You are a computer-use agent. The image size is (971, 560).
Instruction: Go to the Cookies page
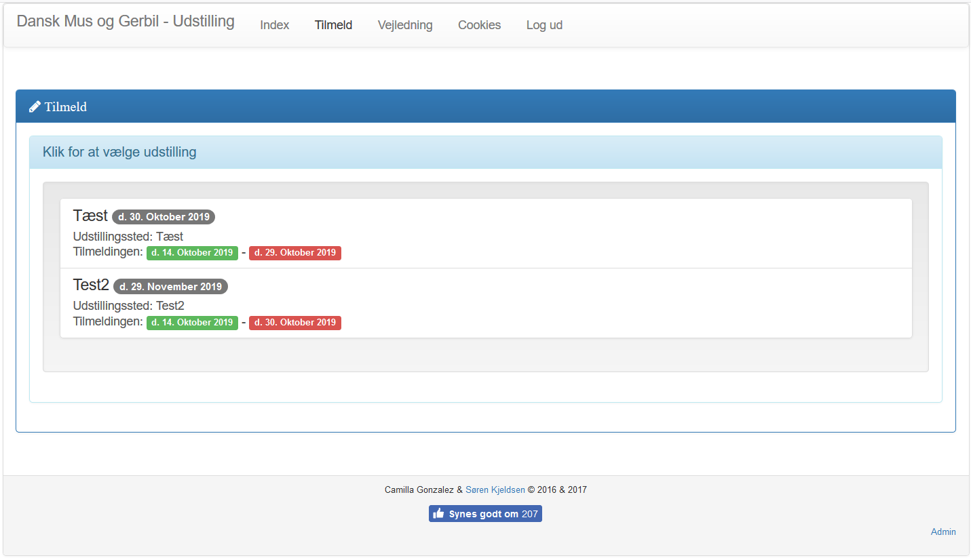[x=479, y=25]
